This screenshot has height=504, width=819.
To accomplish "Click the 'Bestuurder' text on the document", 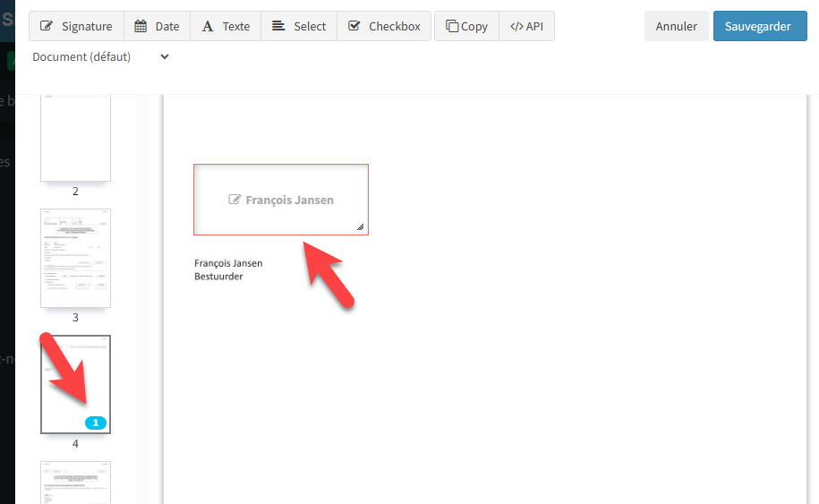I will pyautogui.click(x=219, y=277).
